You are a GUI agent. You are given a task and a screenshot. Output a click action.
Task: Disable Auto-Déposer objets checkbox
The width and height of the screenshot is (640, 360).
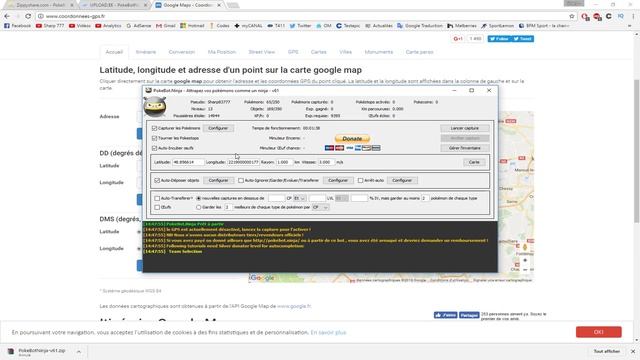pos(157,180)
